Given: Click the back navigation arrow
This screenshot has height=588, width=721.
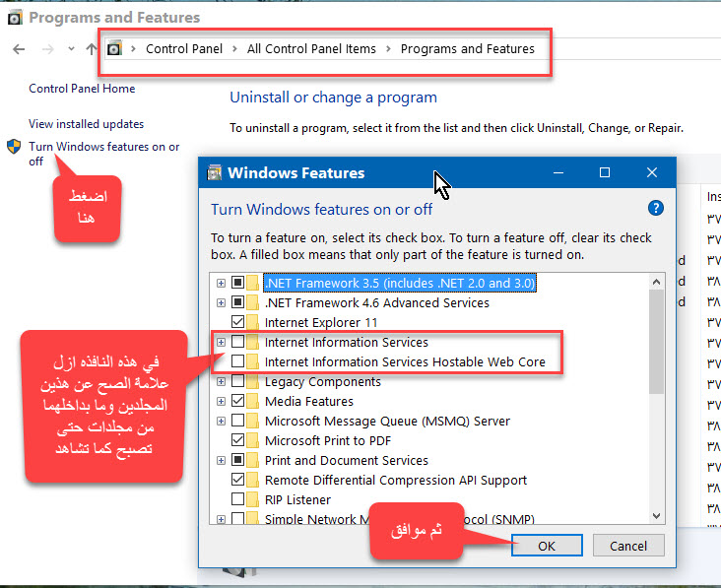Looking at the screenshot, I should 19,48.
